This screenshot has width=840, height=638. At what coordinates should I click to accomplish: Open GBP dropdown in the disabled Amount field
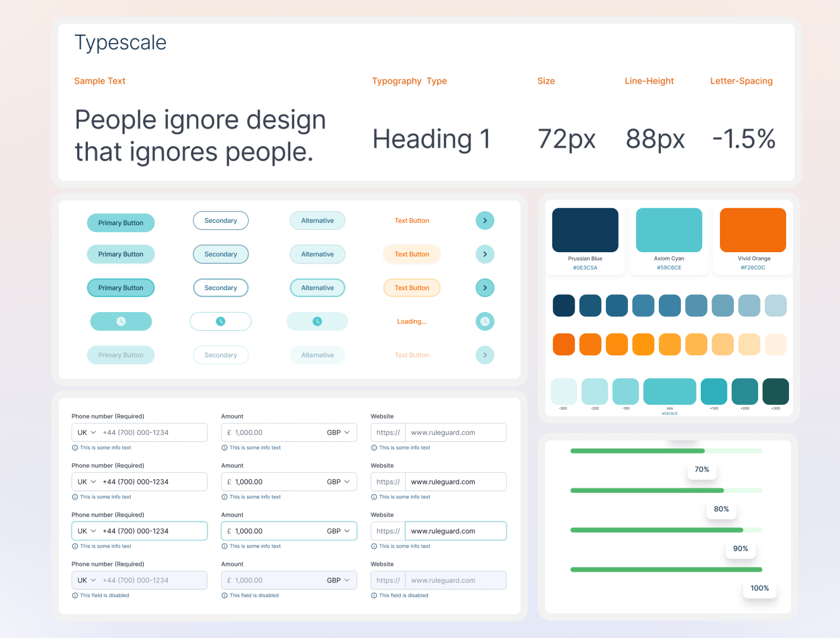click(x=338, y=580)
